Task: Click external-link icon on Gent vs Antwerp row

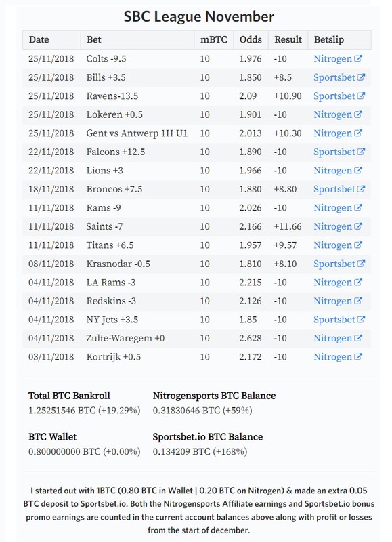Action: click(357, 133)
